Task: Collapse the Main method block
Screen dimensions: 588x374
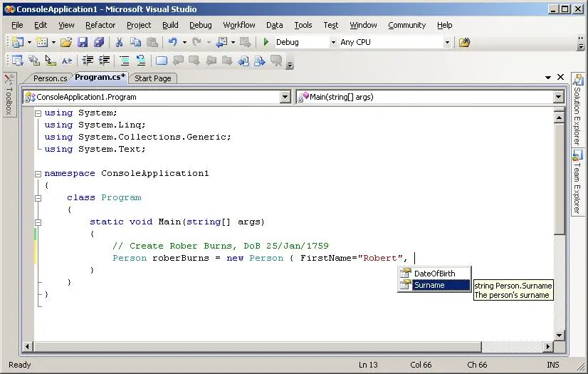Action: (38, 222)
